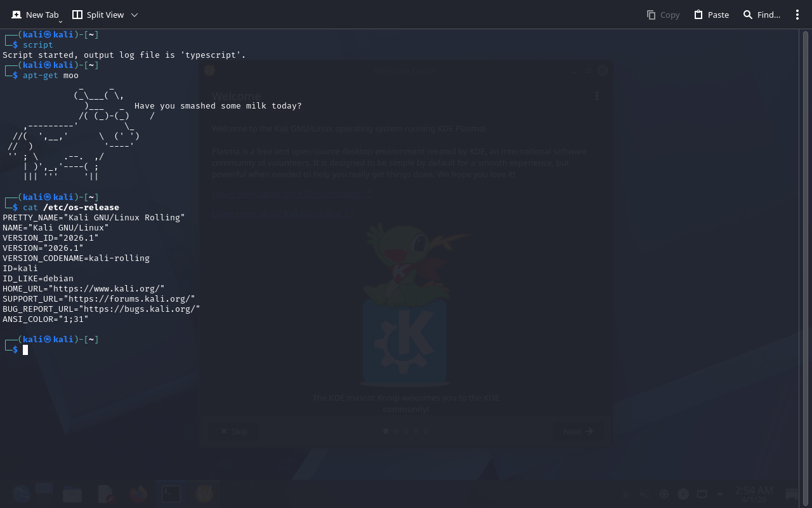The image size is (812, 508).
Task: Click the 'cat /etc/os-release' command line
Action: coord(71,208)
